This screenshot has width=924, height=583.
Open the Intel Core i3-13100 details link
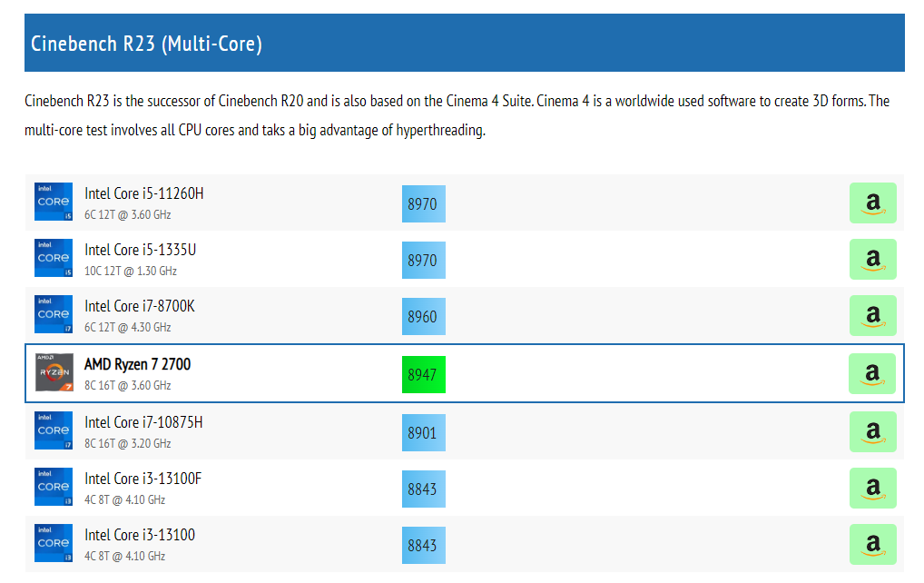(140, 535)
